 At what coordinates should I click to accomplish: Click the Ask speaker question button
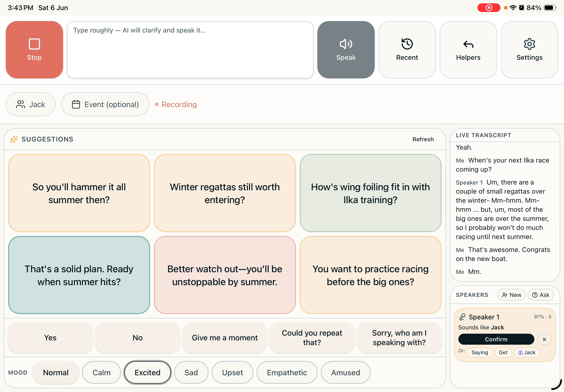pos(541,295)
